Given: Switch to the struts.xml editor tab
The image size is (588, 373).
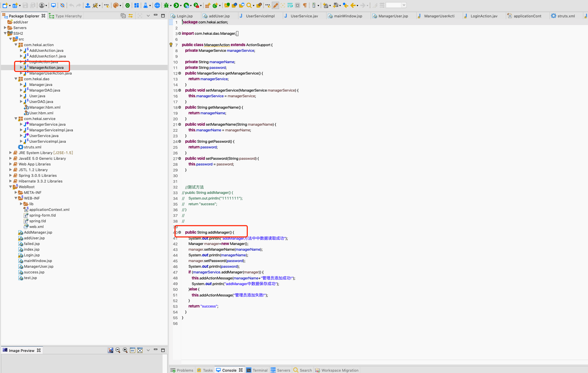Looking at the screenshot, I should tap(566, 16).
